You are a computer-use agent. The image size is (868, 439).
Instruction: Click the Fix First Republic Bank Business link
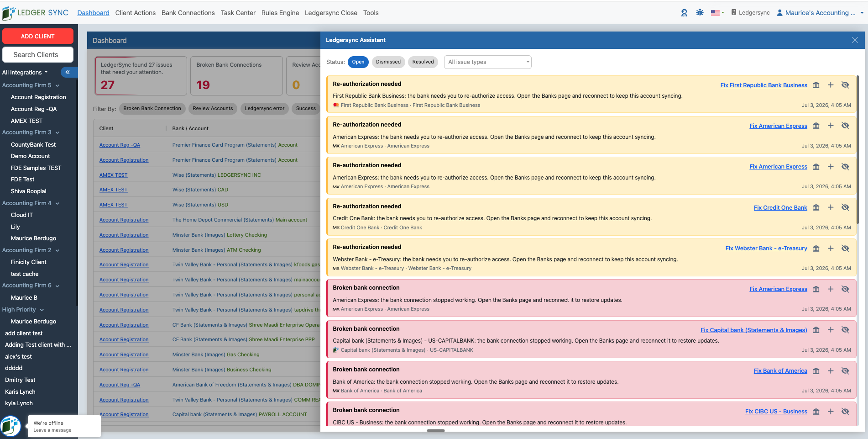pos(763,85)
